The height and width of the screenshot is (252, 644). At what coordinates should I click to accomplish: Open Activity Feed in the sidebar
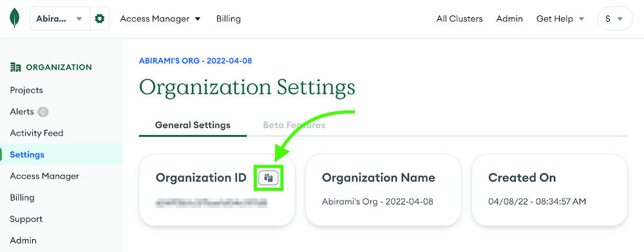[37, 133]
